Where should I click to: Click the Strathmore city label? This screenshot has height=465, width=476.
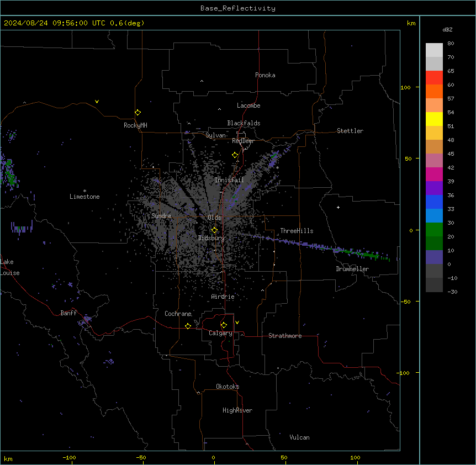tap(285, 336)
